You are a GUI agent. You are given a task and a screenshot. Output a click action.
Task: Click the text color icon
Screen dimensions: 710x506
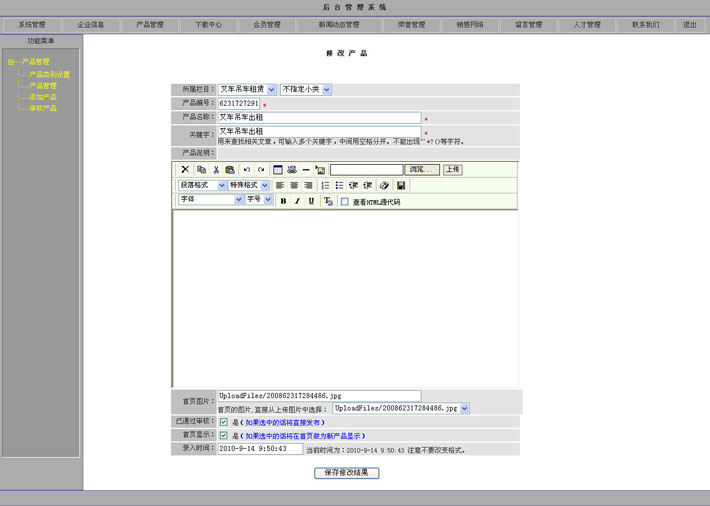[328, 201]
